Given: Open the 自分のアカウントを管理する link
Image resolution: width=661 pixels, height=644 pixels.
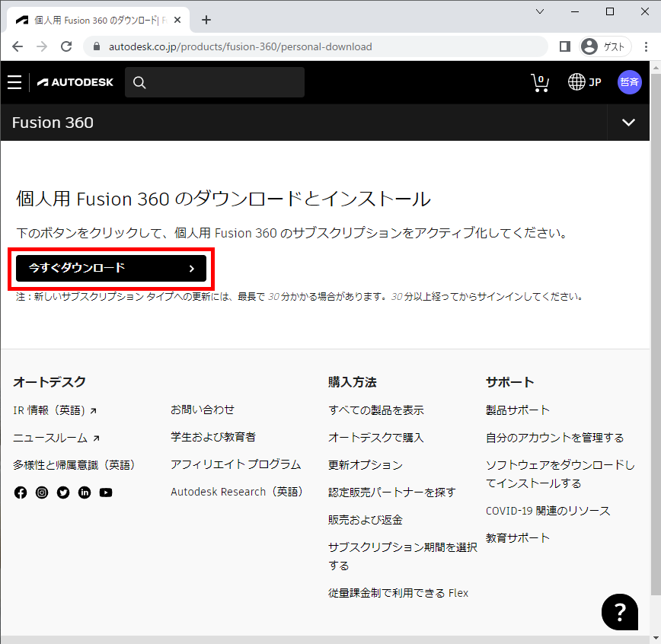Looking at the screenshot, I should tap(554, 438).
